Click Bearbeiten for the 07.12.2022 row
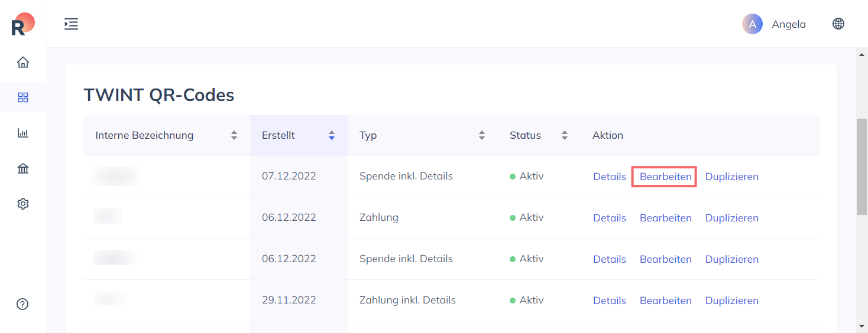The width and height of the screenshot is (868, 333). (x=666, y=177)
